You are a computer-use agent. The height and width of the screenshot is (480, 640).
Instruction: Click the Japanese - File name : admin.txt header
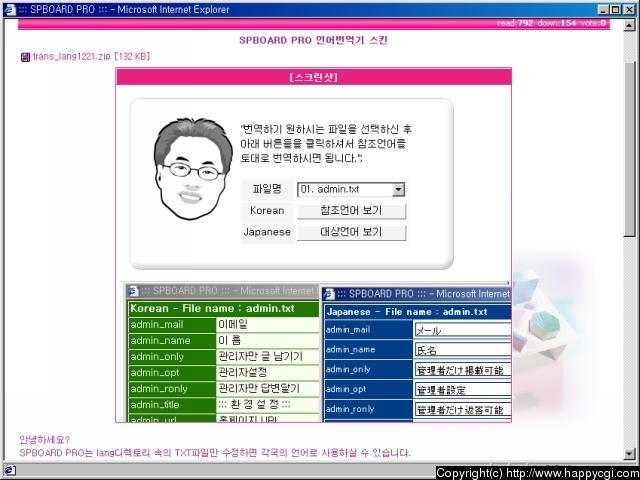pyautogui.click(x=418, y=312)
